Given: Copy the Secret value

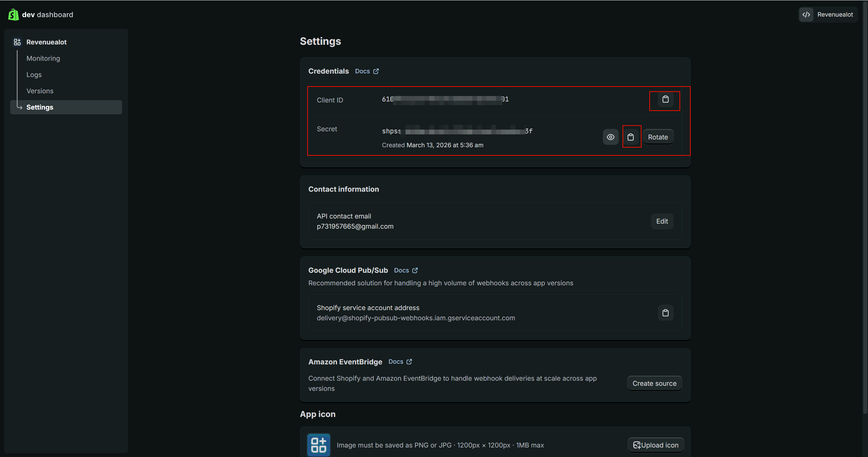Looking at the screenshot, I should click(632, 137).
